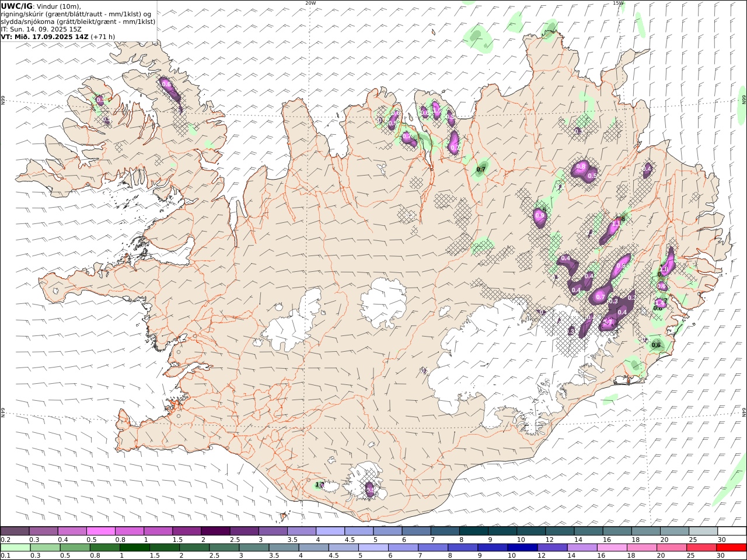Pick the darkest purple snow swatch from 2 to 2.5
Viewport: 747px width, 560px height.
point(215,531)
